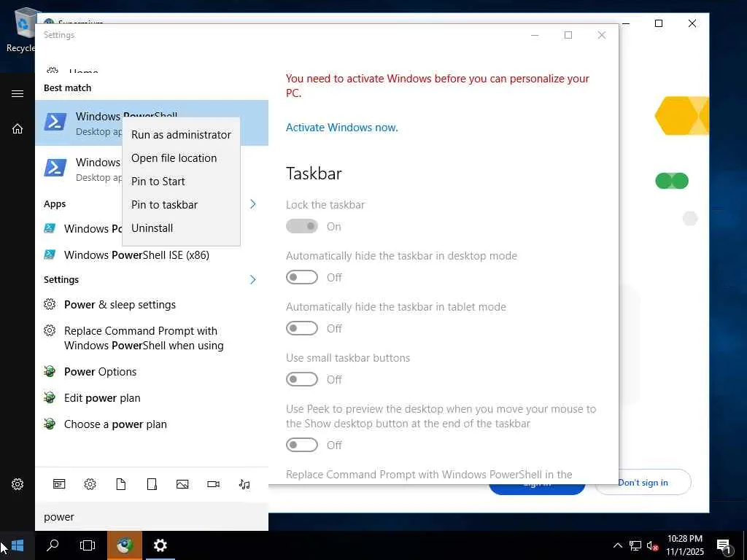Open Edit power plan result

point(152,397)
